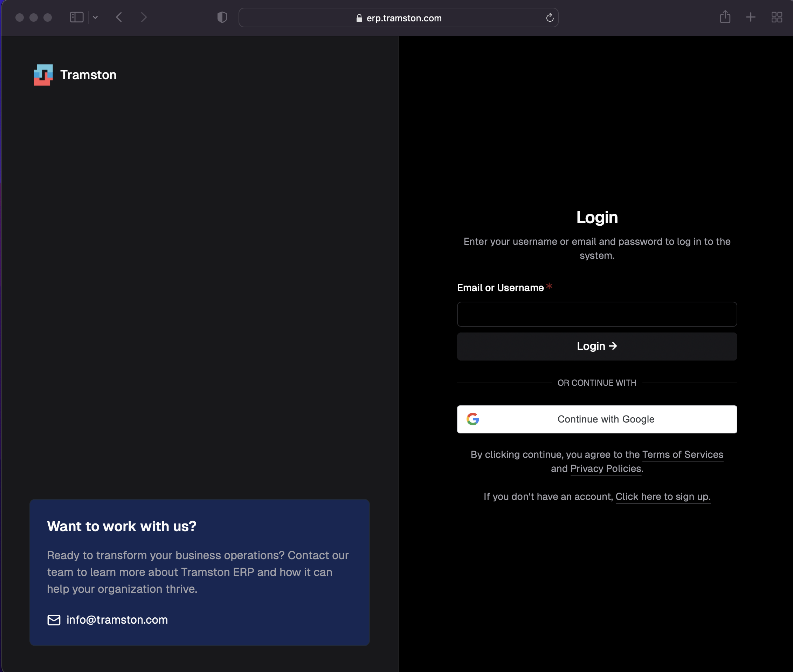Click the Tramston brand name text
Screen dimensions: 793x672
pos(88,75)
